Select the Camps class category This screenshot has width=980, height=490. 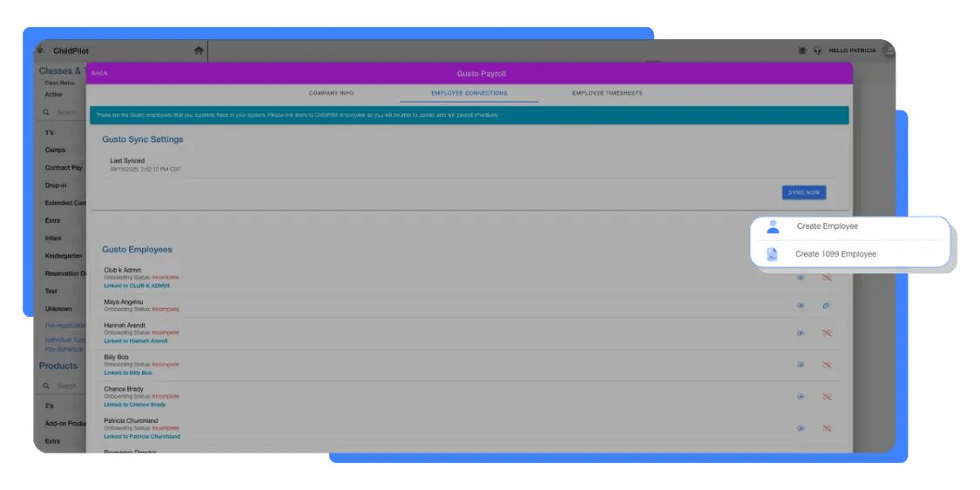55,151
